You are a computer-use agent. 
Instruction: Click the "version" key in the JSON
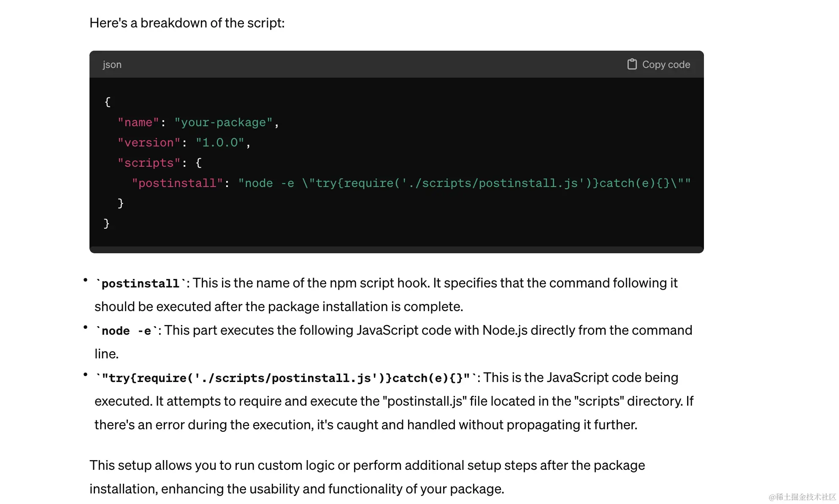[149, 143]
